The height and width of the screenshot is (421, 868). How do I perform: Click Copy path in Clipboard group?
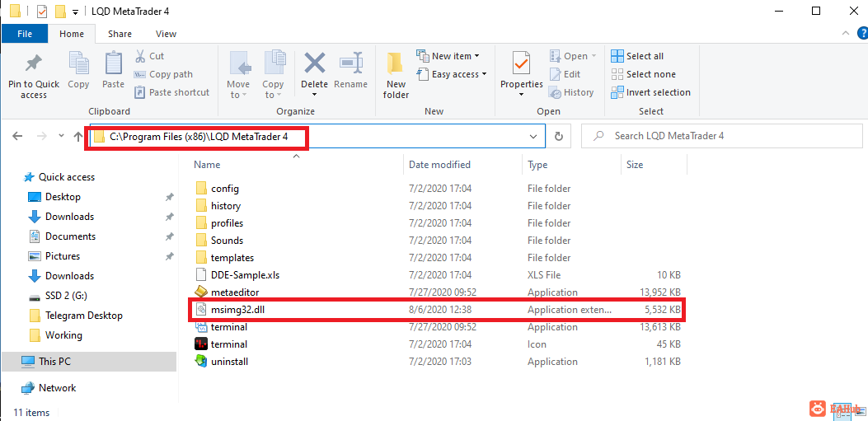pyautogui.click(x=163, y=74)
